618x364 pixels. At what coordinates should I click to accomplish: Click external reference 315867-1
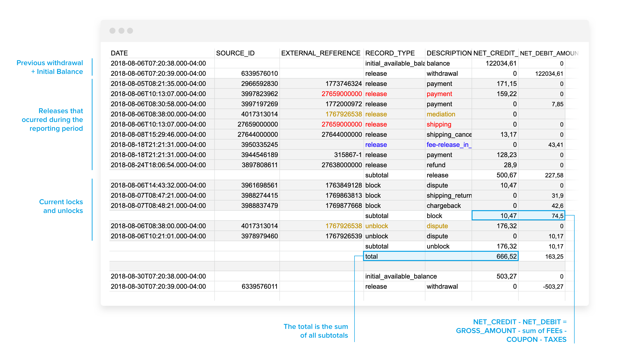coord(348,155)
